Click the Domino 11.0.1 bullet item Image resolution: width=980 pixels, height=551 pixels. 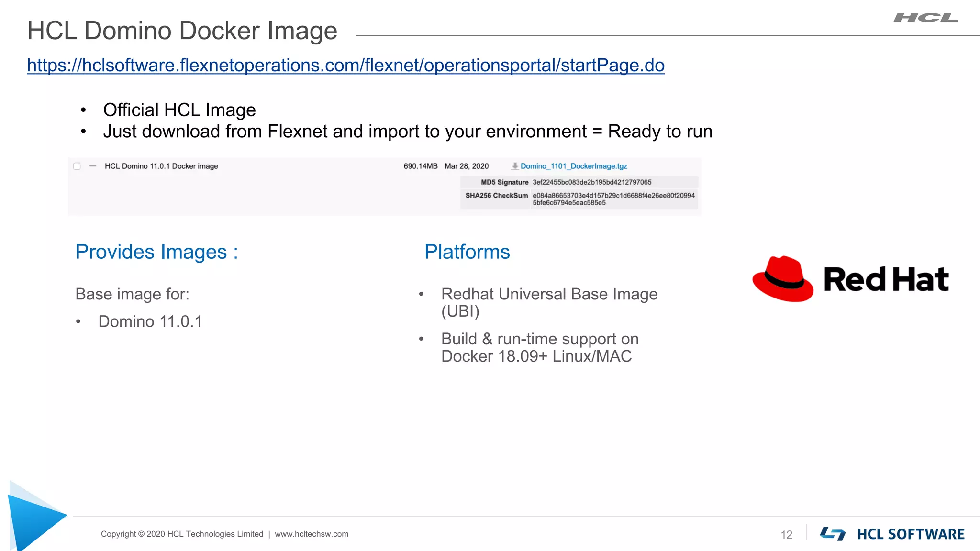pos(150,321)
